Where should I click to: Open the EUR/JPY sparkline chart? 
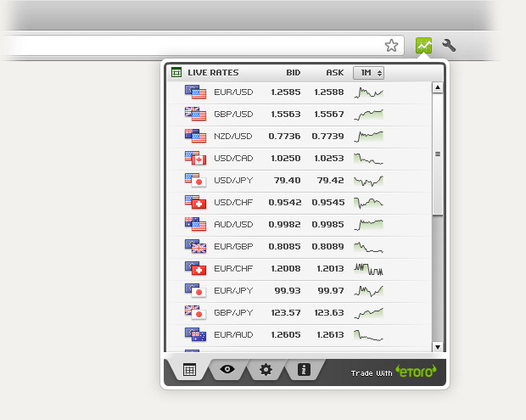368,291
